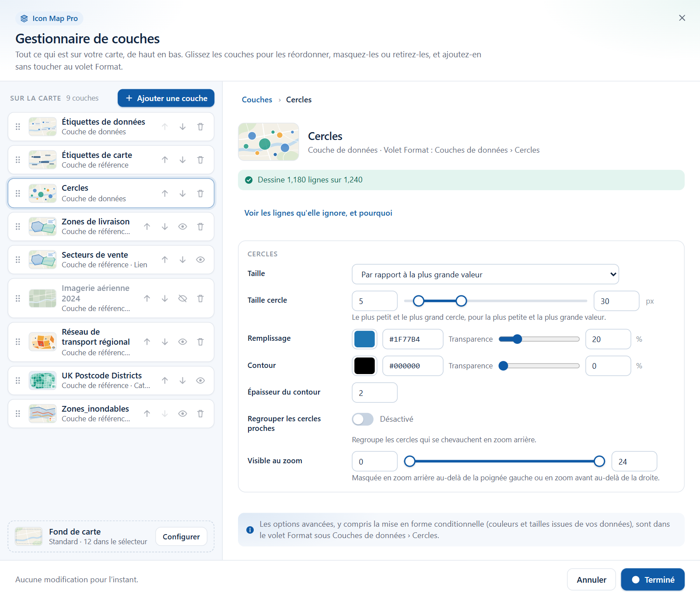Delete the Étiquettes de données layer

click(x=200, y=127)
